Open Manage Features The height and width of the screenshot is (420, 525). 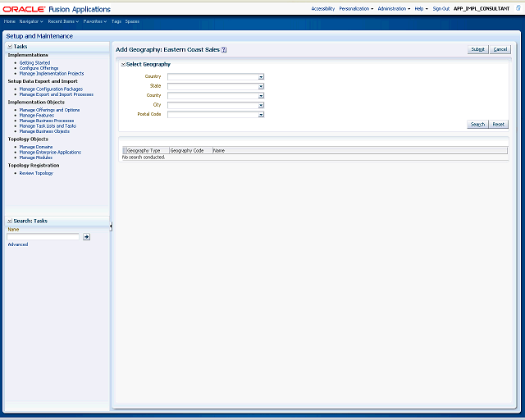(x=36, y=115)
